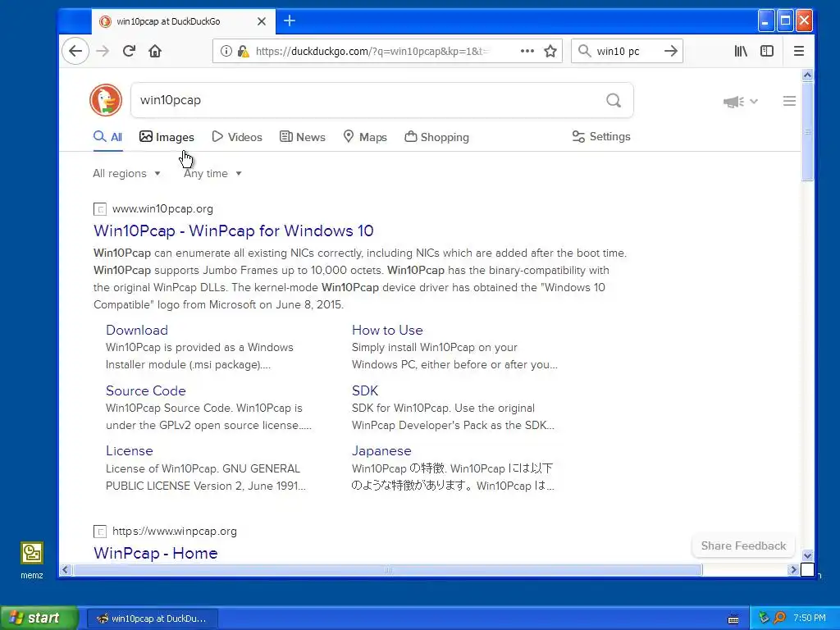The height and width of the screenshot is (630, 840).
Task: Open the DuckDuckGo megaphone news icon
Action: pyautogui.click(x=733, y=101)
